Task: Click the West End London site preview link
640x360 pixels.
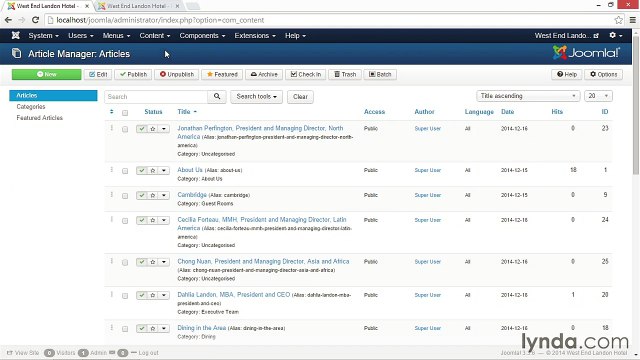Action: 567,36
